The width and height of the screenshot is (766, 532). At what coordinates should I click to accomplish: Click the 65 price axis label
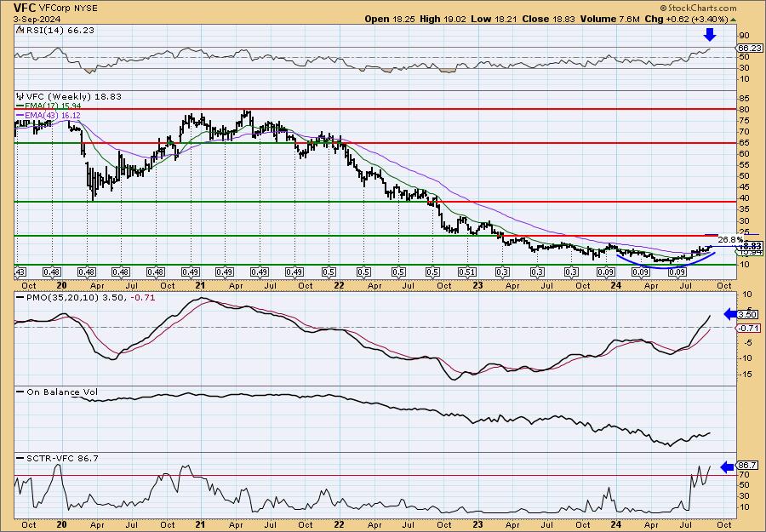click(744, 143)
